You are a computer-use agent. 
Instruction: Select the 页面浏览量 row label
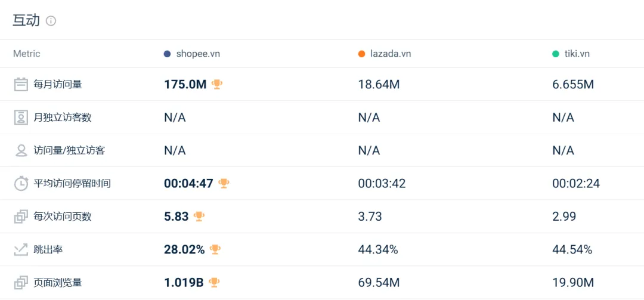pos(58,283)
